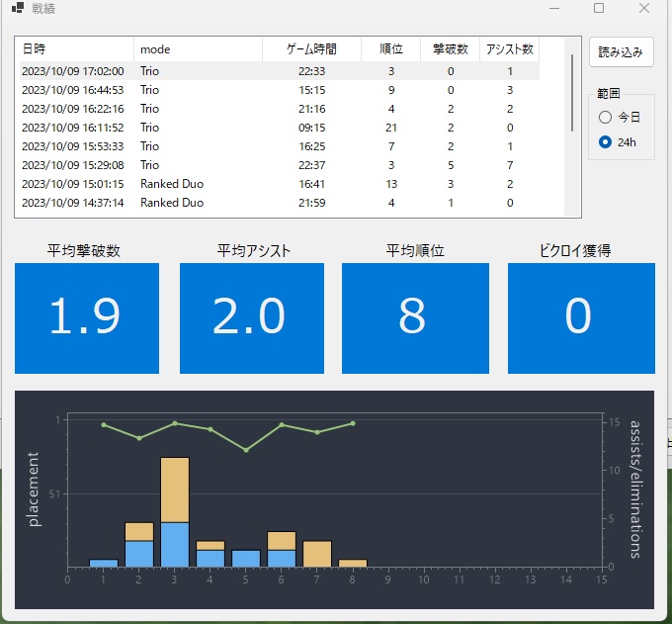Sort by the 順位 column header
The height and width of the screenshot is (624, 672).
pos(391,49)
